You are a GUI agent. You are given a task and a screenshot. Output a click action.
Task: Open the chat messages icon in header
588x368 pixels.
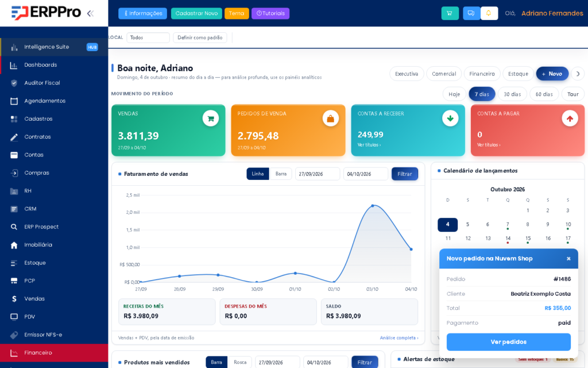click(471, 13)
